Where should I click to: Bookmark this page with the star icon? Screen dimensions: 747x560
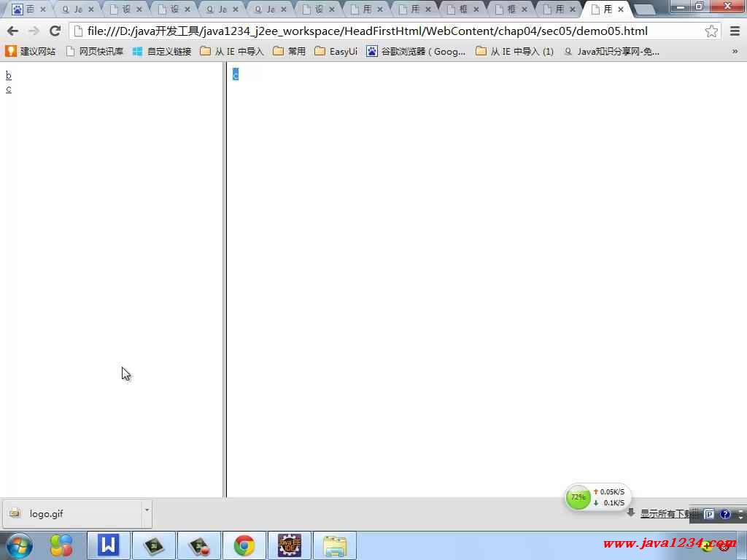(x=711, y=31)
